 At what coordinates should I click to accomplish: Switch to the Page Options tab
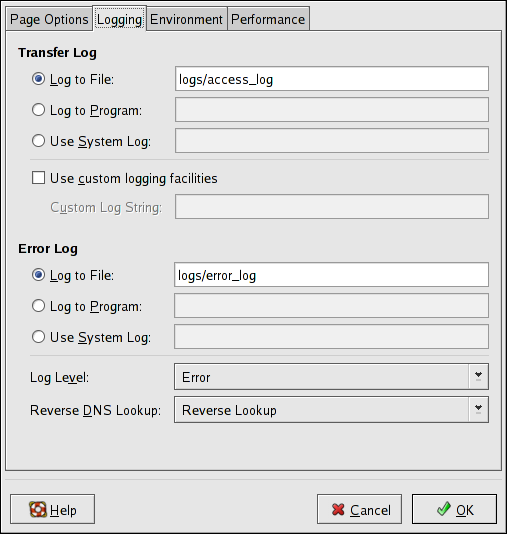(x=49, y=19)
